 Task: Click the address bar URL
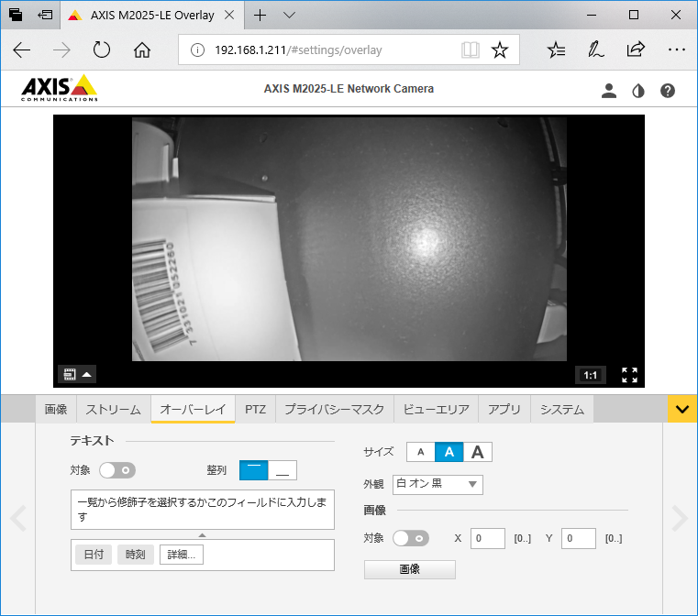point(298,49)
